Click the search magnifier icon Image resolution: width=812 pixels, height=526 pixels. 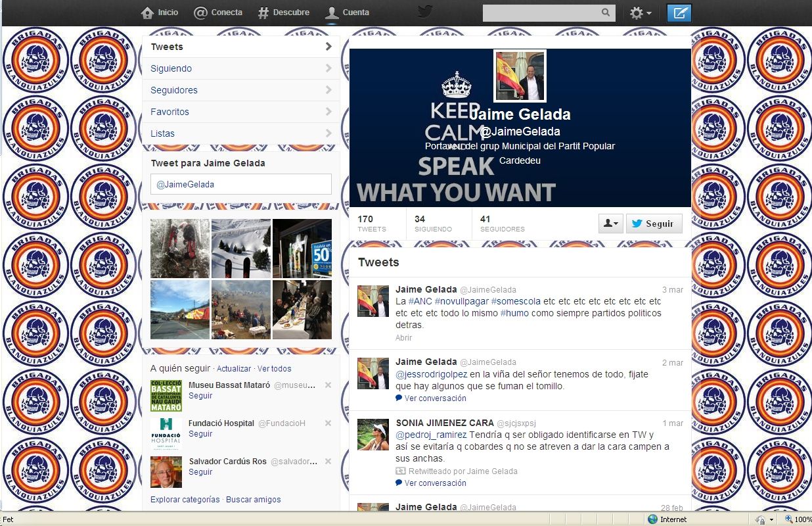point(606,12)
